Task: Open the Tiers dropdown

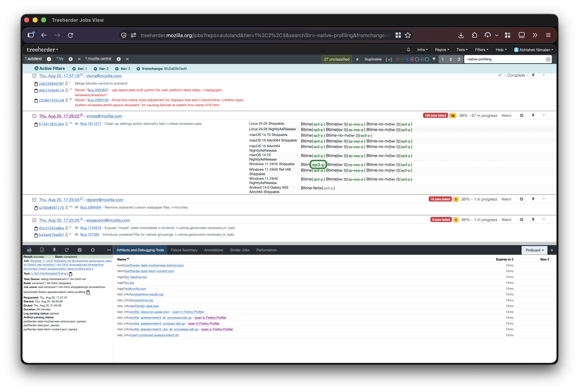Action: pos(462,50)
